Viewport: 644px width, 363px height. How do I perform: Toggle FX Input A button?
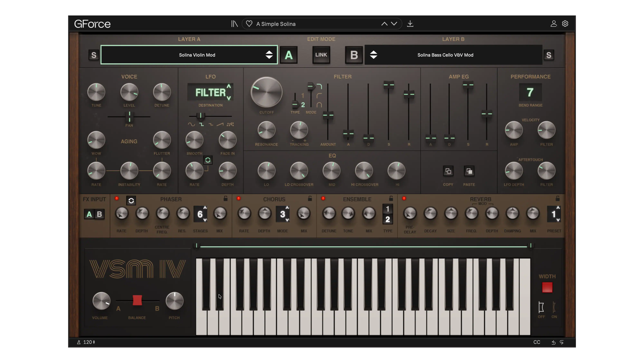point(89,214)
